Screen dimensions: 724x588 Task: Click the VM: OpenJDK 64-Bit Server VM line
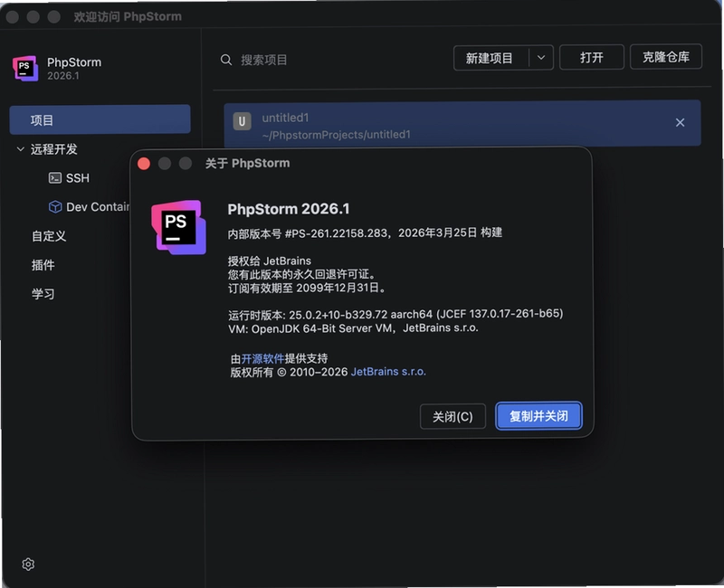click(x=353, y=328)
